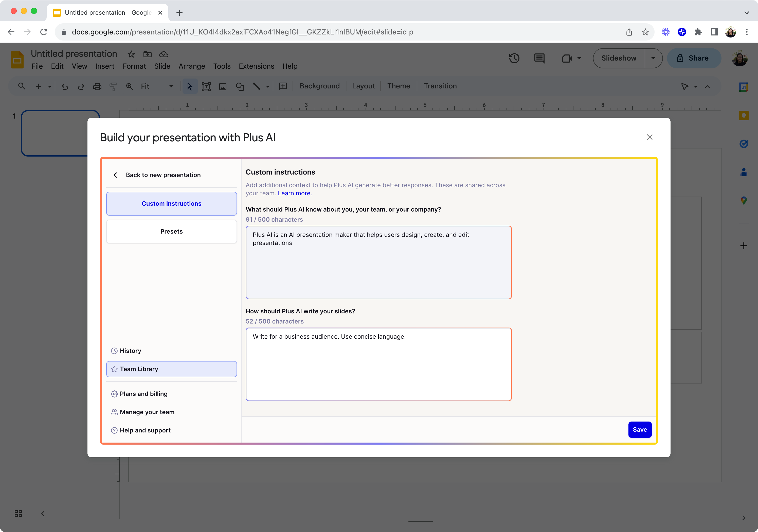
Task: Select the line tool
Action: (257, 86)
